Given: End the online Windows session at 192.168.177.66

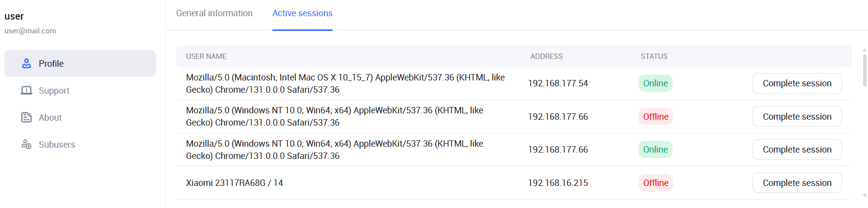Looking at the screenshot, I should 797,150.
